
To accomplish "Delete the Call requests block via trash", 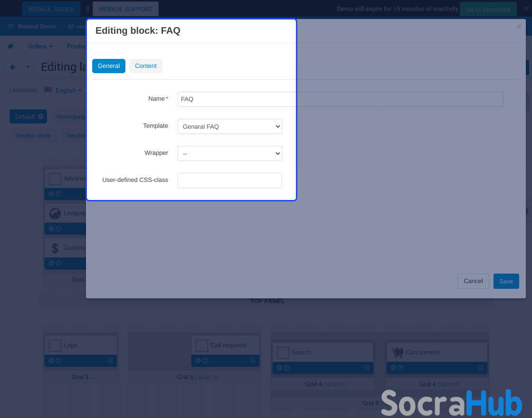I will pyautogui.click(x=253, y=361).
